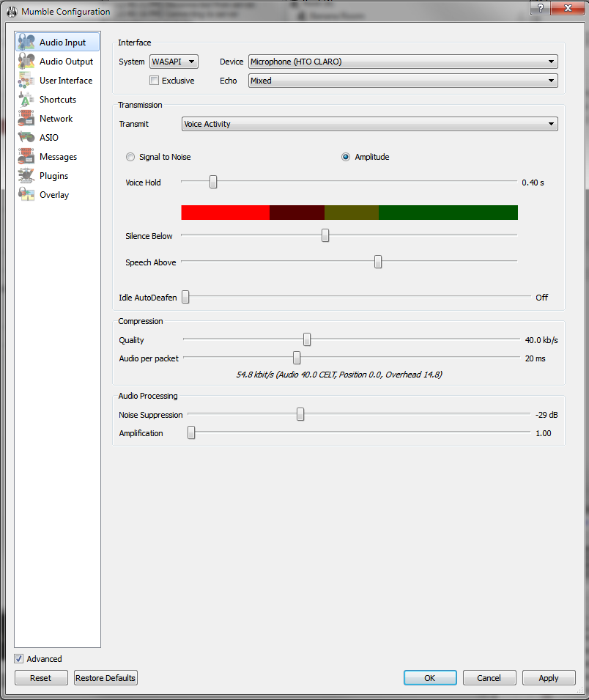The height and width of the screenshot is (700, 589).
Task: Click the Amplification slider handle
Action: (191, 432)
